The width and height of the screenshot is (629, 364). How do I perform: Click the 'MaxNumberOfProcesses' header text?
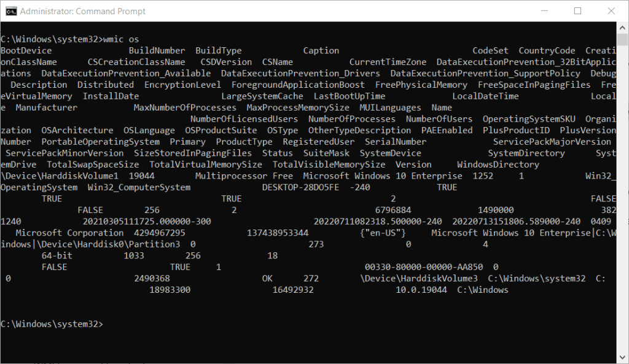click(185, 108)
